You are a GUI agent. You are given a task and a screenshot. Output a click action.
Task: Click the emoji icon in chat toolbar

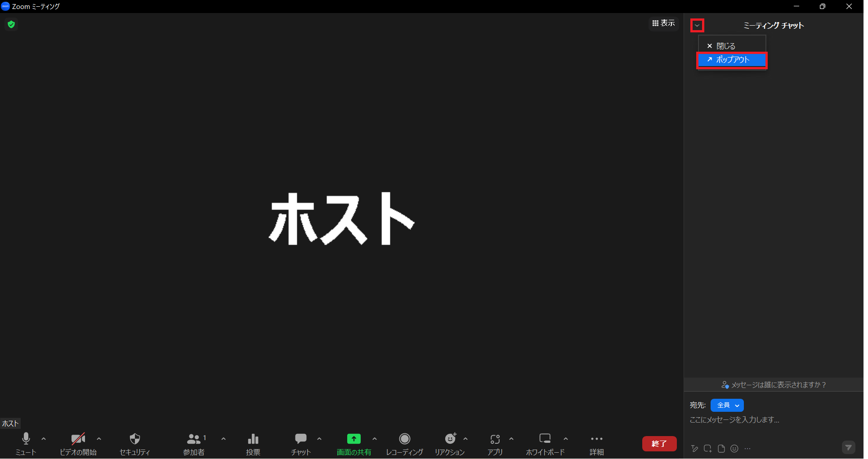734,449
